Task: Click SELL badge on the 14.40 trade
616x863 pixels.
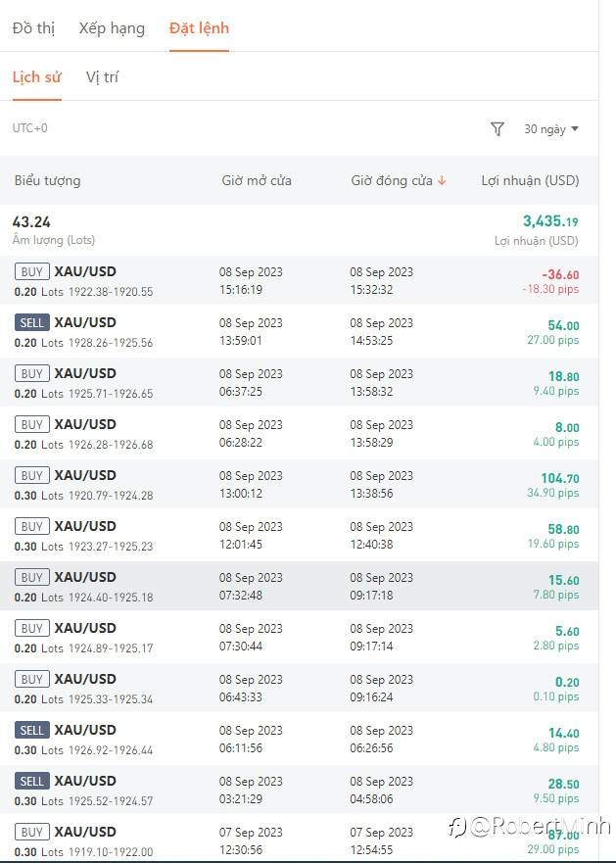Action: pos(31,730)
